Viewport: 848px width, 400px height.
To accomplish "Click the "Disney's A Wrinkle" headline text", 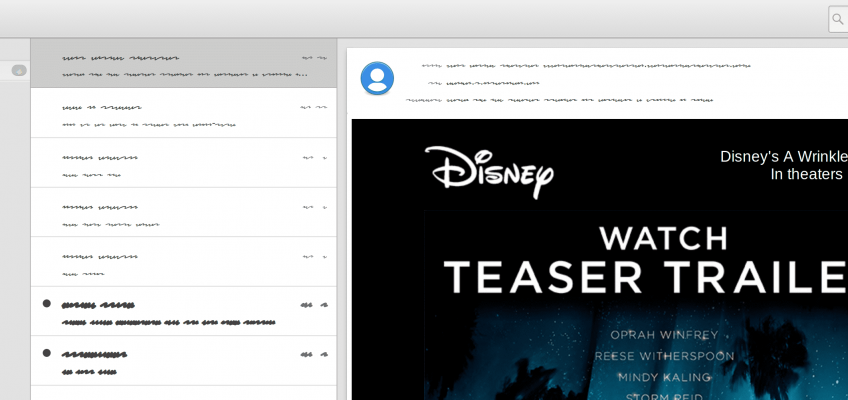I will [x=784, y=157].
